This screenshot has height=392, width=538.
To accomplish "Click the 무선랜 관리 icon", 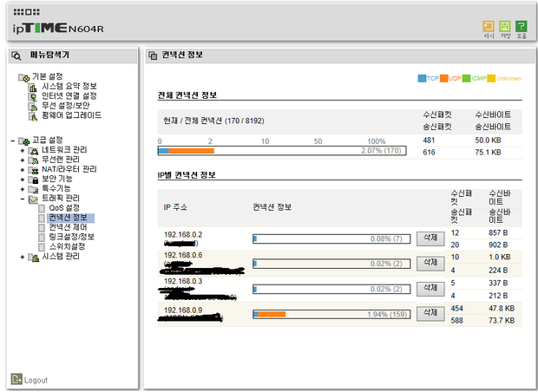I will pyautogui.click(x=33, y=160).
